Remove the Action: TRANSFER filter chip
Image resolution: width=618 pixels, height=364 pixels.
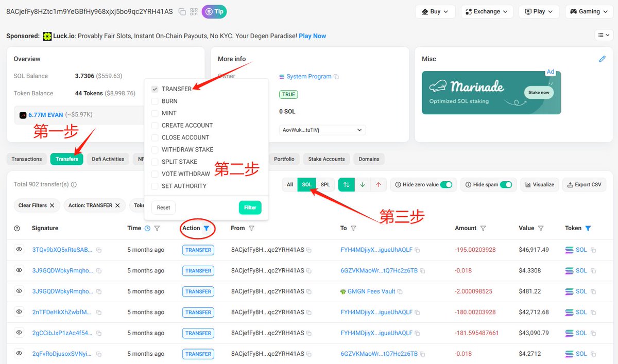point(117,205)
